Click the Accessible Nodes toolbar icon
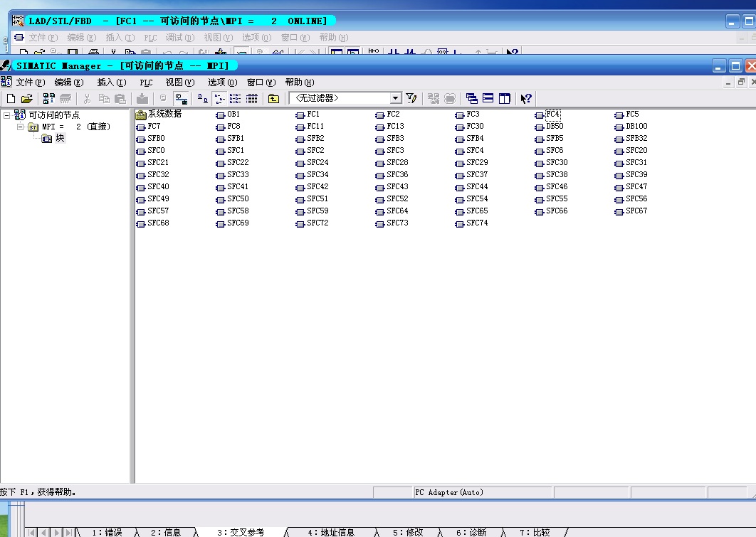This screenshot has height=537, width=756. coord(48,99)
